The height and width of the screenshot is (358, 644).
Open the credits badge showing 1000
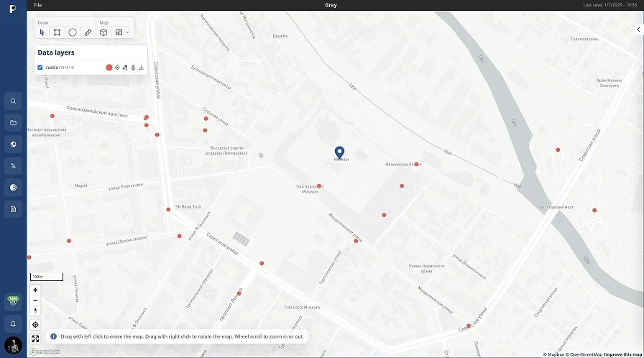point(13,300)
